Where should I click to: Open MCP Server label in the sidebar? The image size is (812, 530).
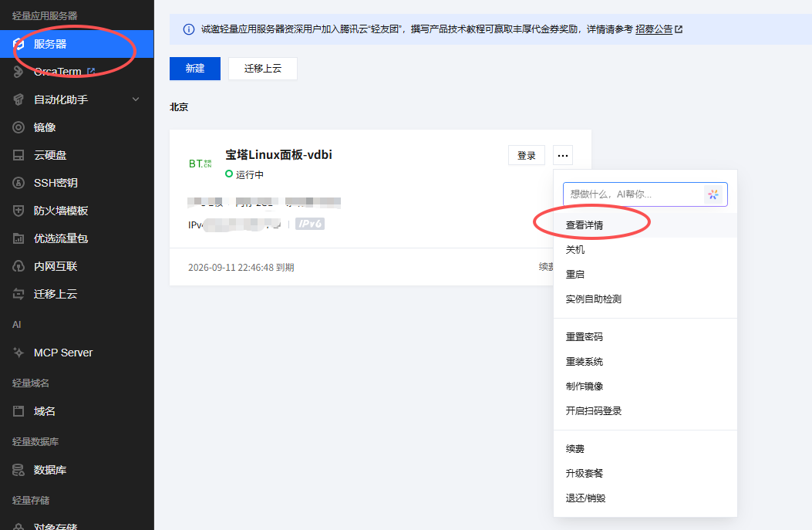[x=63, y=353]
